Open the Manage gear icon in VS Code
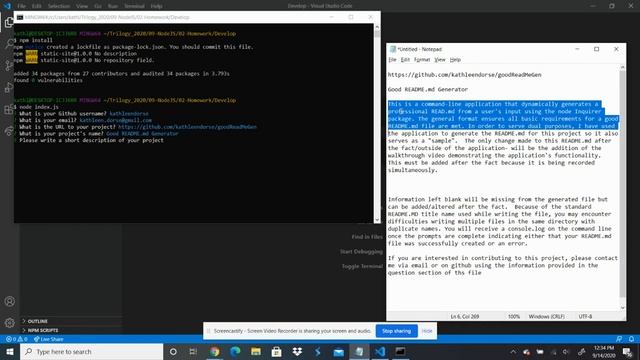This screenshot has height=360, width=640. point(9,323)
